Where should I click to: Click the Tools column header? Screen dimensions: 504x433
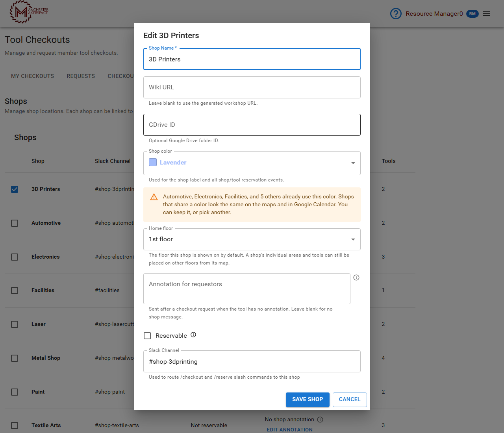(x=389, y=161)
